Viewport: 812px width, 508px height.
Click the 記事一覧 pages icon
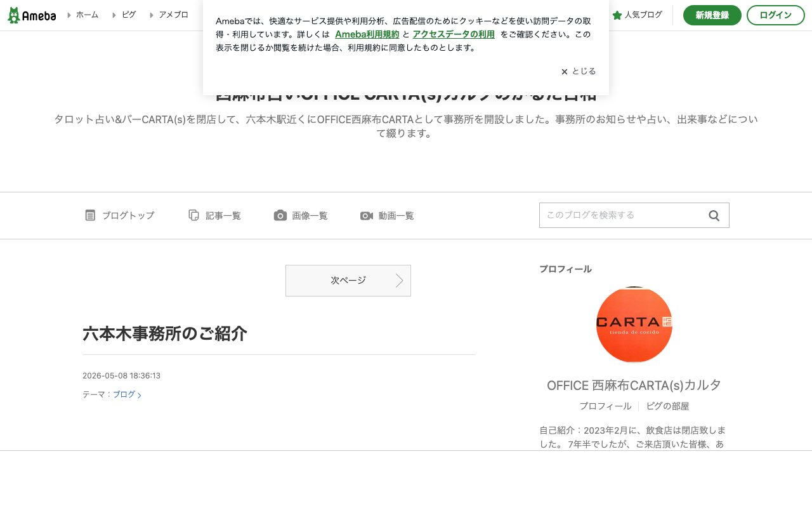(x=194, y=215)
